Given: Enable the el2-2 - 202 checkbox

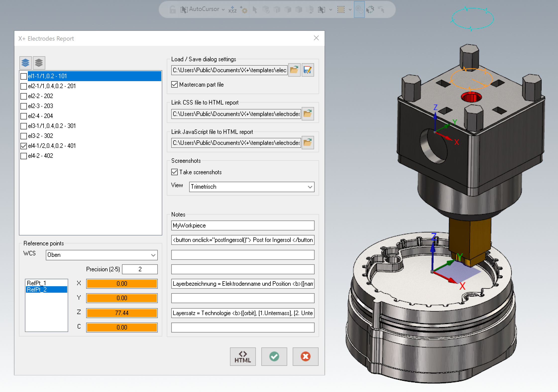Looking at the screenshot, I should tap(24, 96).
